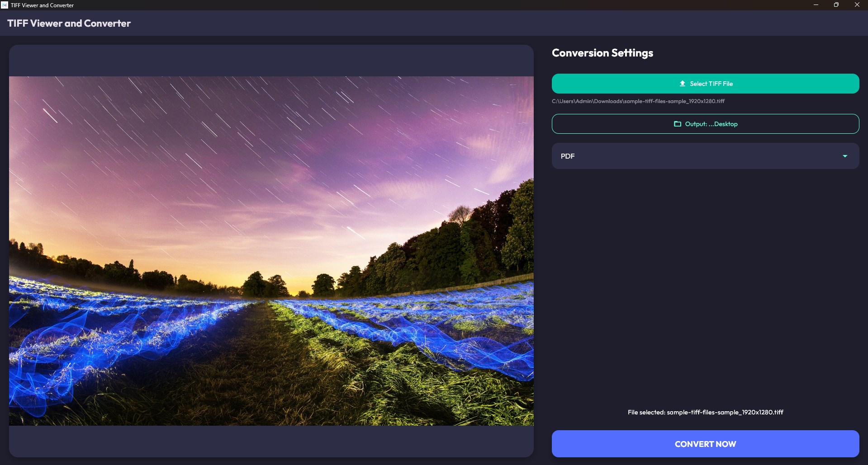Click the TIFF Viewer and Converter header title
This screenshot has height=465, width=868.
(69, 23)
